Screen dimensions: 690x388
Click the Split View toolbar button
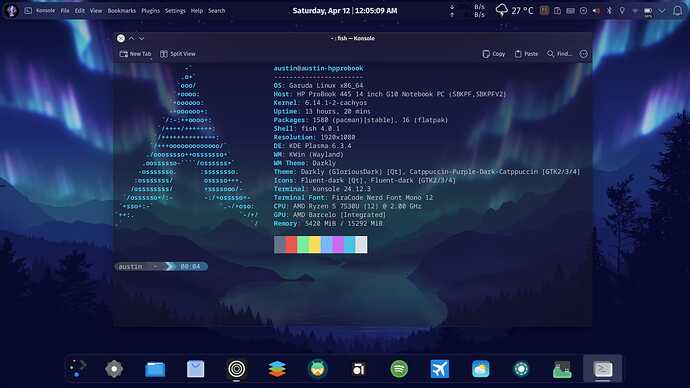177,54
